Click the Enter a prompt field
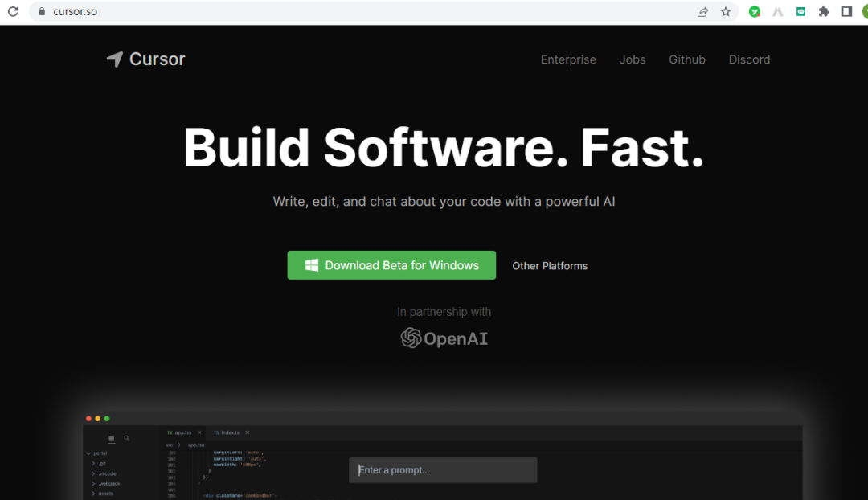Image resolution: width=868 pixels, height=500 pixels. [x=443, y=470]
